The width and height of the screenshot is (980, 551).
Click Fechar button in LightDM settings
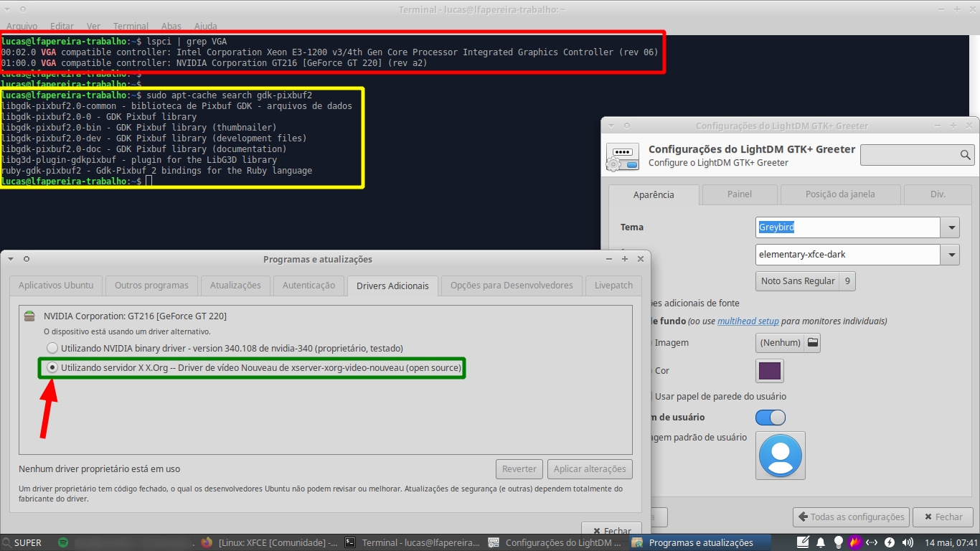942,517
